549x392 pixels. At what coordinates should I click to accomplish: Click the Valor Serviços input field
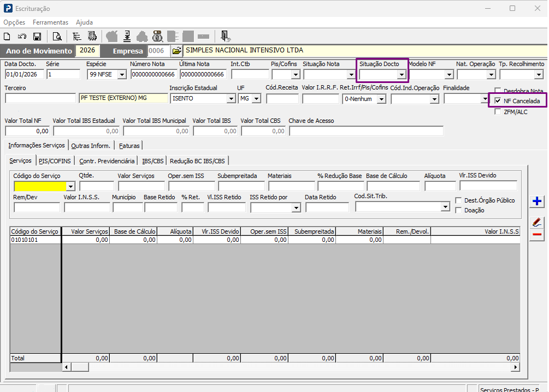[141, 186]
